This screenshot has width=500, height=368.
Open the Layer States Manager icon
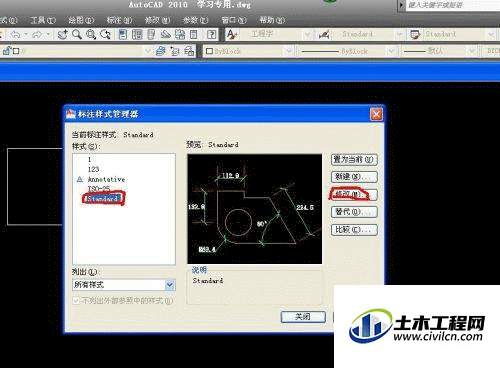coord(189,51)
